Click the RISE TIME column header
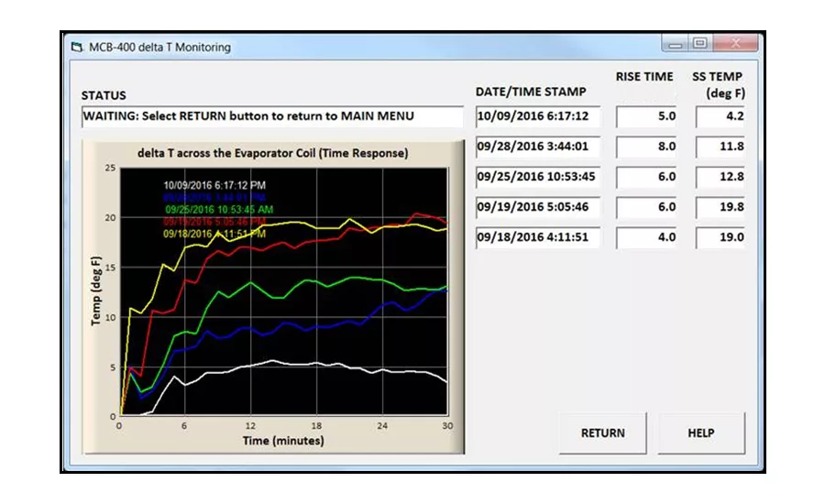825x504 pixels. coord(644,77)
